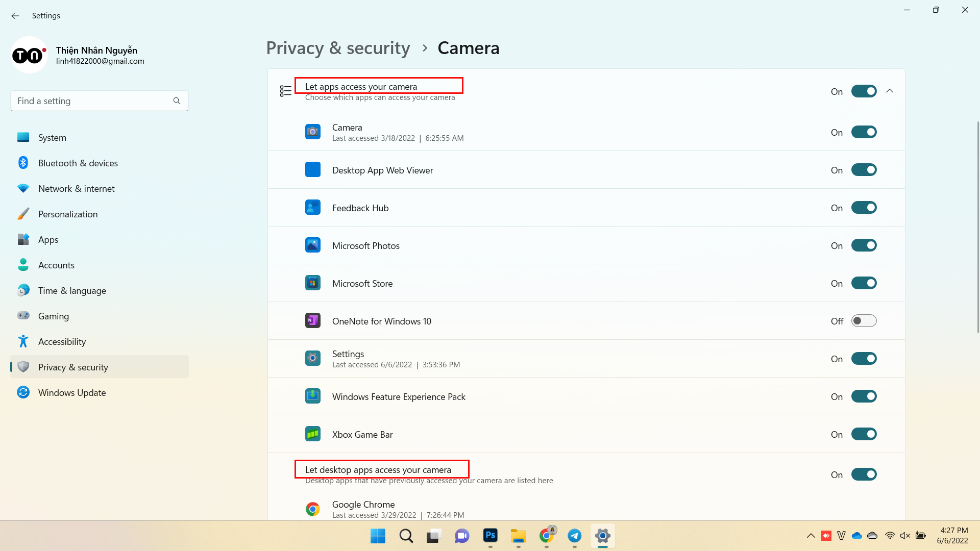Open Photoshop from the taskbar
Screen dimensions: 980x551
click(x=490, y=536)
